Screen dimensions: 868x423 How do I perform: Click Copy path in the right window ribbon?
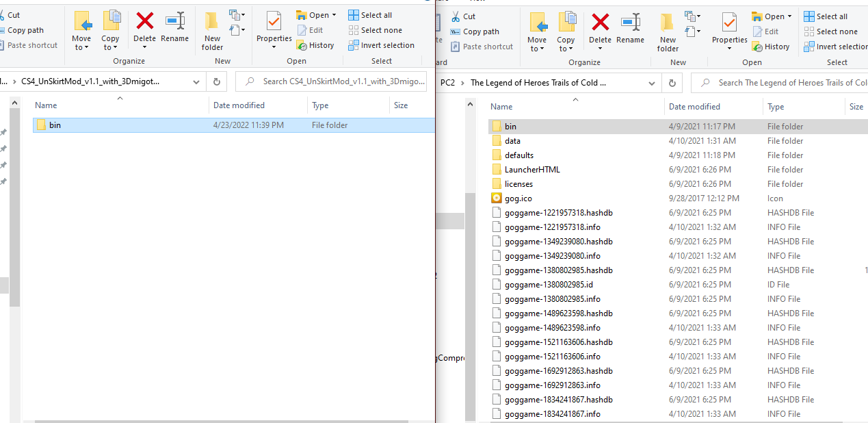(475, 31)
